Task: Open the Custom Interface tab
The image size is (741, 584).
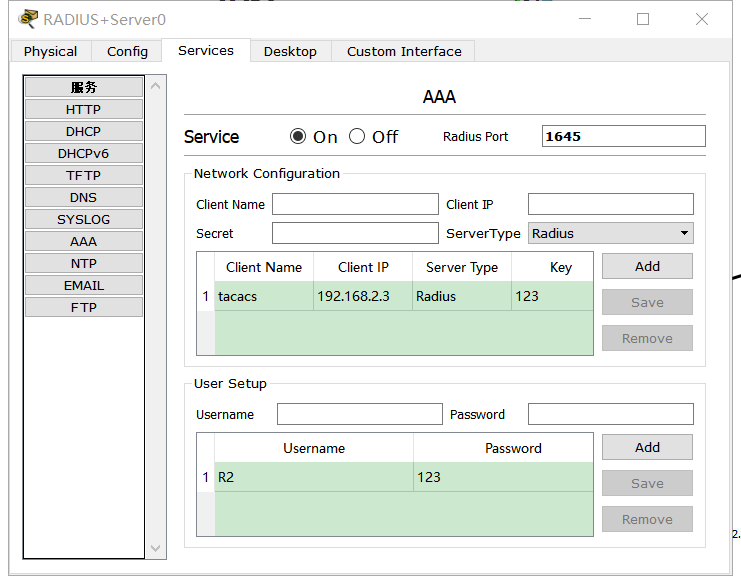Action: point(404,51)
